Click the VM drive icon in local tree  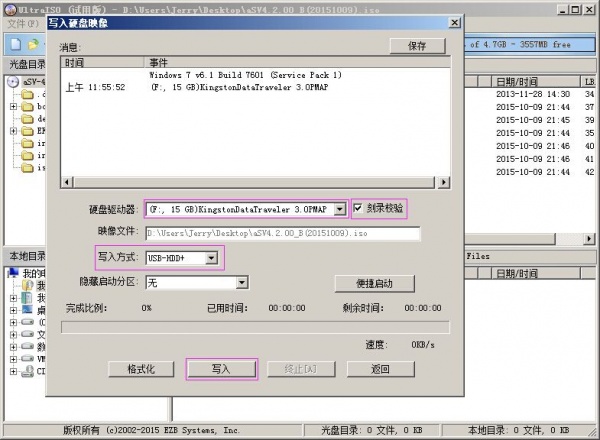pyautogui.click(x=28, y=359)
